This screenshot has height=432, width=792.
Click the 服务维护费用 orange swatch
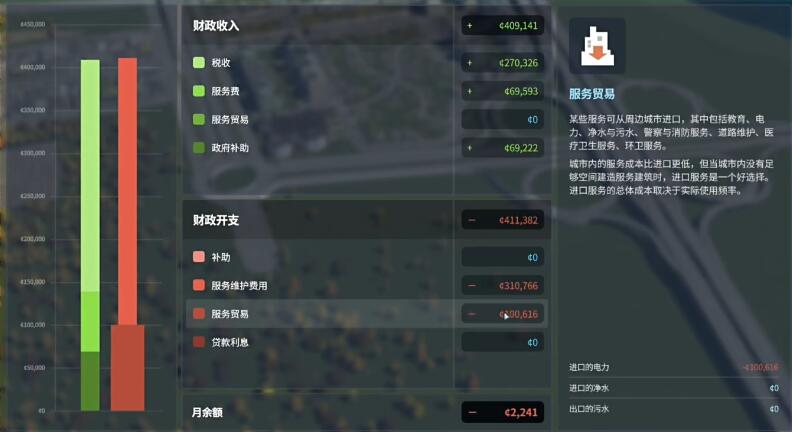coord(199,285)
